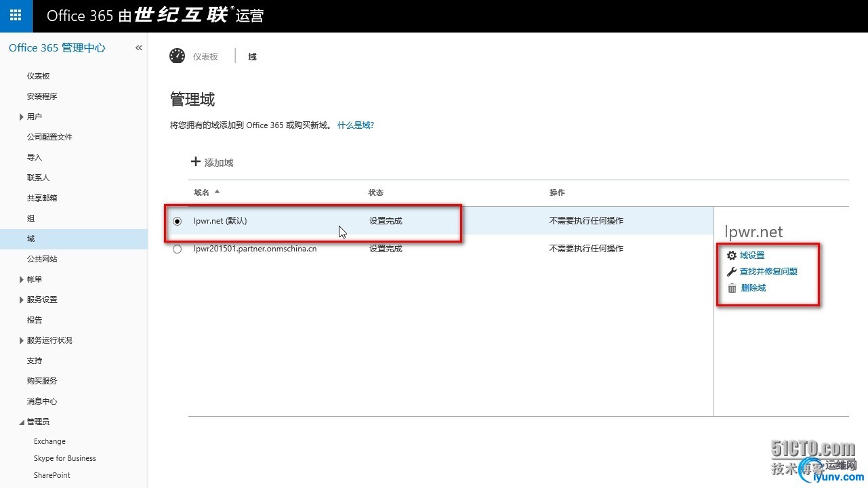868x488 pixels.
Task: Open 组 in the sidebar
Action: coord(30,218)
